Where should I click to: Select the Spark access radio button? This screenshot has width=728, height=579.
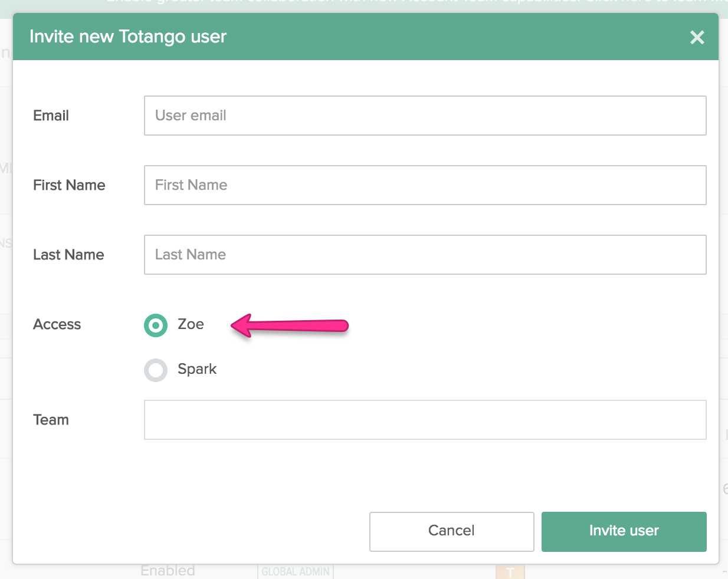[156, 370]
